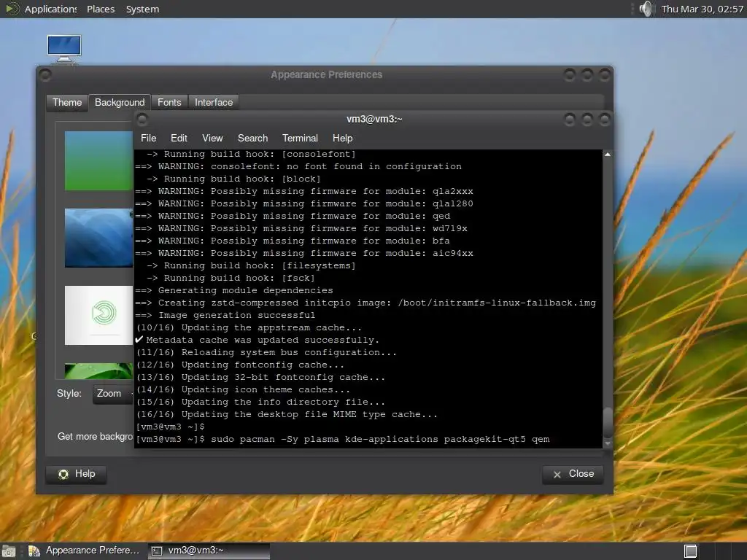Click warning line for module qla2xxx
Viewport: 747px width, 560px height.
pyautogui.click(x=304, y=192)
